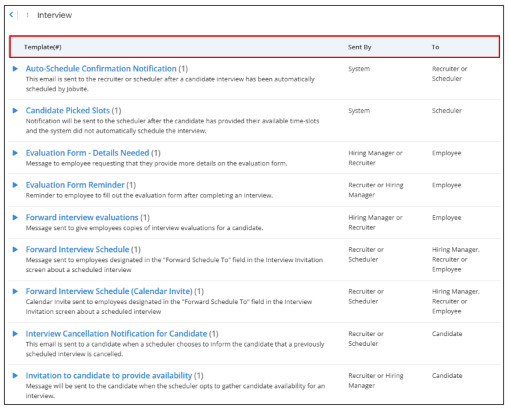Expand the Forward interview evaluations row
The height and width of the screenshot is (409, 509).
tap(15, 217)
